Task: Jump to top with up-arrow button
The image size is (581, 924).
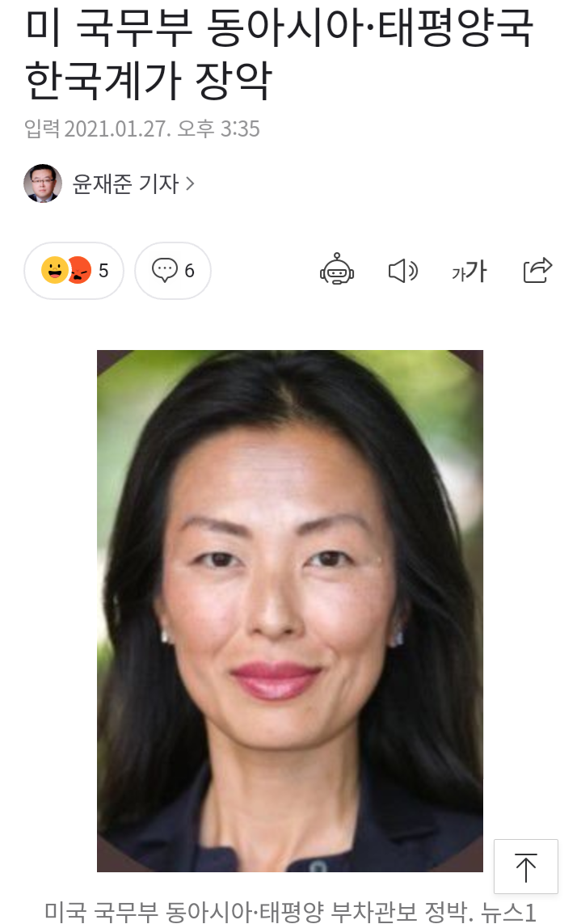Action: point(525,867)
